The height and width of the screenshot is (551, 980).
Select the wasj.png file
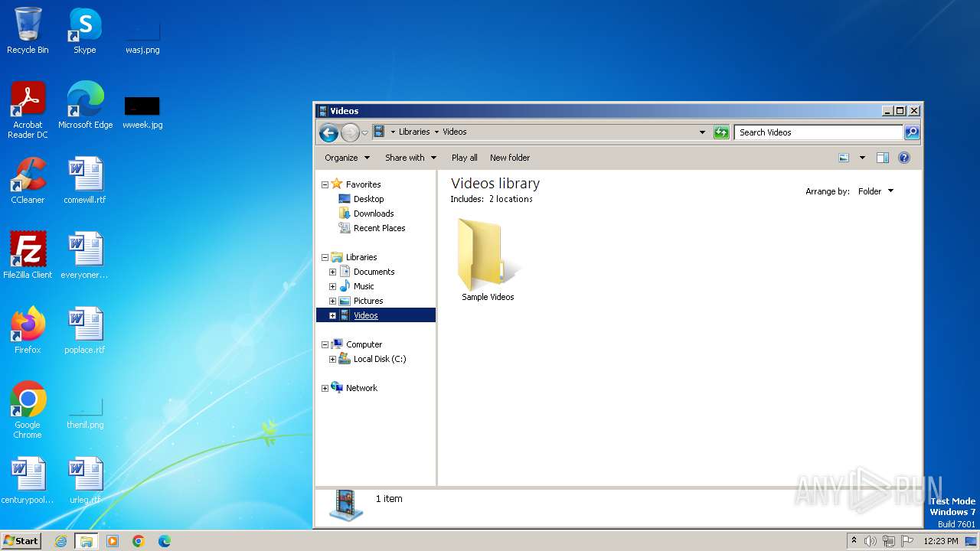(142, 38)
